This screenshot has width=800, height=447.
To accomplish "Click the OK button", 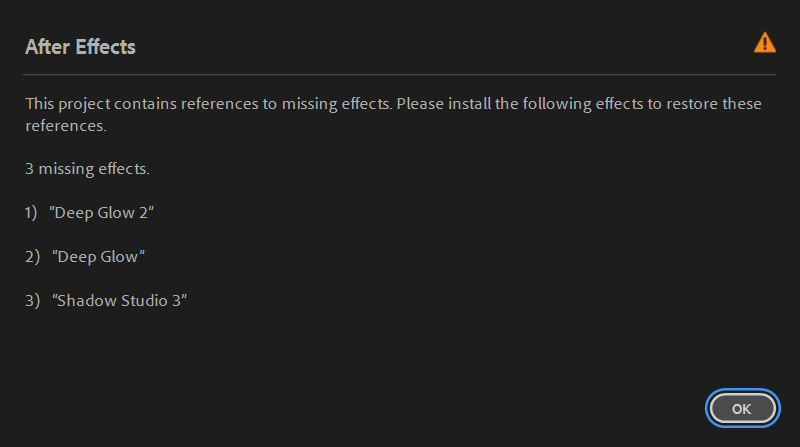I will click(741, 408).
